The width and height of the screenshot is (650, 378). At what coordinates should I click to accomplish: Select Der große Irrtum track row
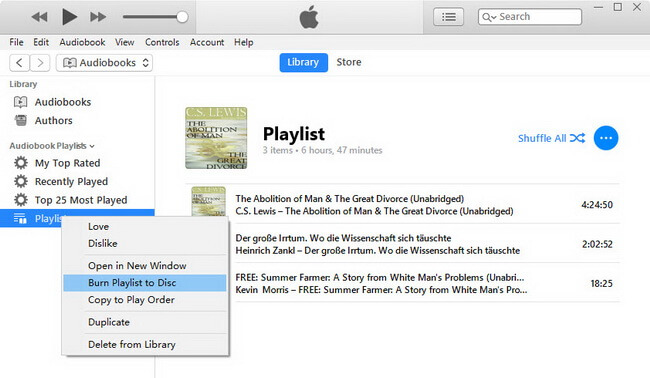coord(427,244)
